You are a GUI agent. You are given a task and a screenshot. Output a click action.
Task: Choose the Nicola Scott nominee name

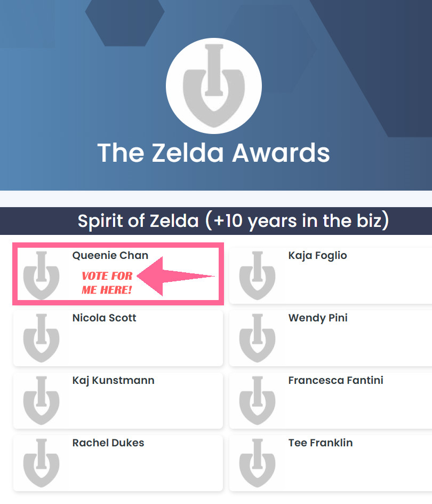point(104,318)
